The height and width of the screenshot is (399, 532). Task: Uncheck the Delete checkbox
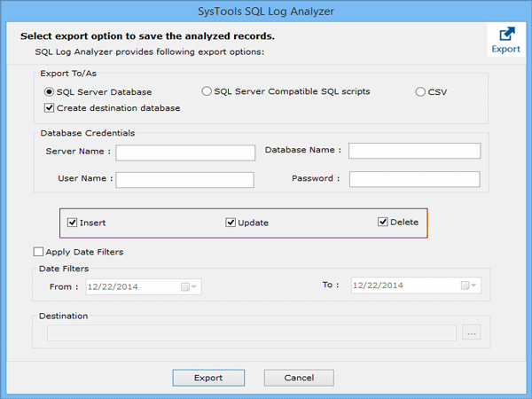383,222
